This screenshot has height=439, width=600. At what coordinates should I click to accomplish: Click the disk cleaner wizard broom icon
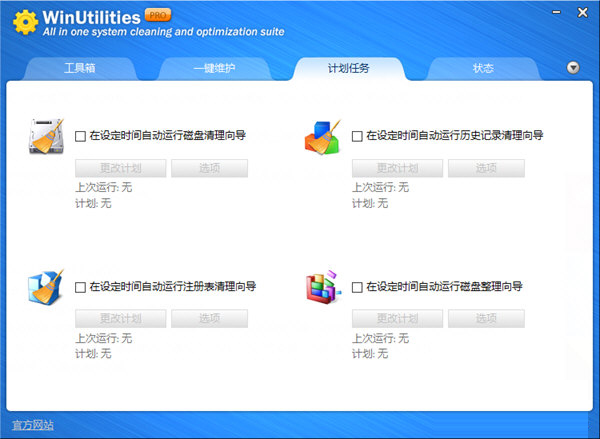pyautogui.click(x=45, y=138)
